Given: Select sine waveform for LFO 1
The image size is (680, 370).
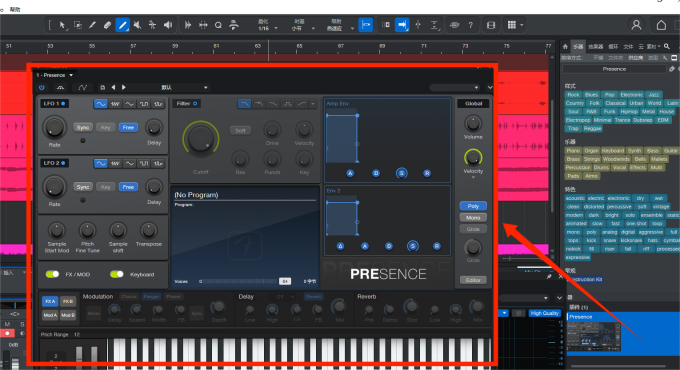Looking at the screenshot, I should point(100,104).
